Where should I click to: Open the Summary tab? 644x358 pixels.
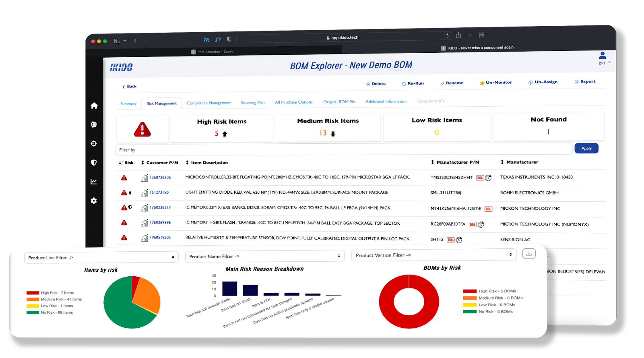click(x=128, y=103)
